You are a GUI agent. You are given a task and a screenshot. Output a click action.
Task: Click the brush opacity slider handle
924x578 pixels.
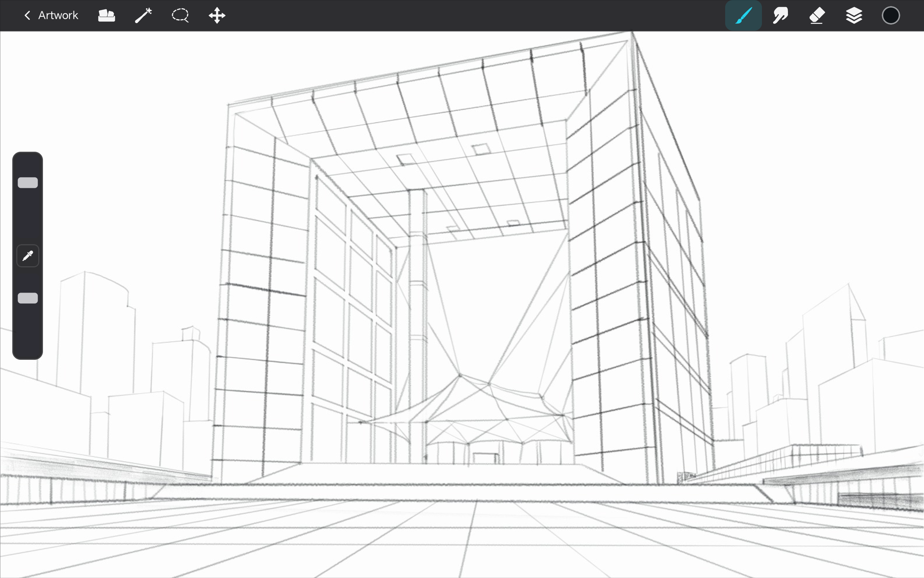pyautogui.click(x=28, y=298)
